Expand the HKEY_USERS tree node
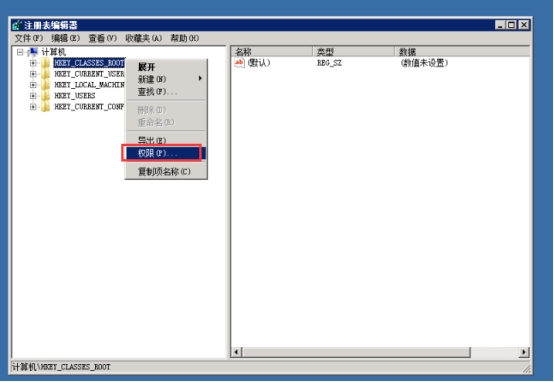This screenshot has width=554, height=382. pos(33,96)
